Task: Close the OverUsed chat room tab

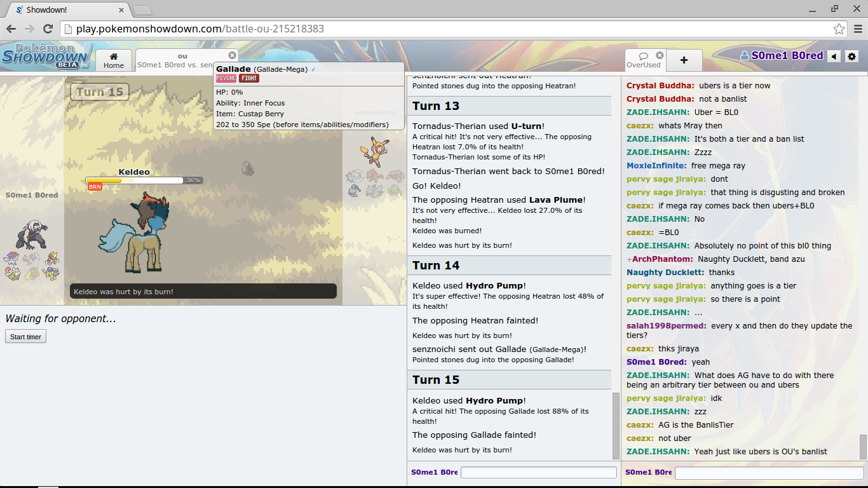Action: [660, 55]
